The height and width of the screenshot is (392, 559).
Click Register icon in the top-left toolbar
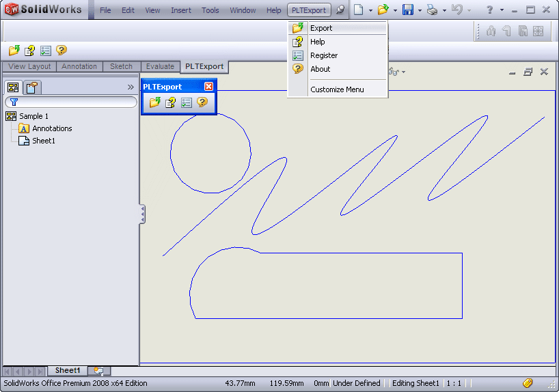pos(46,51)
